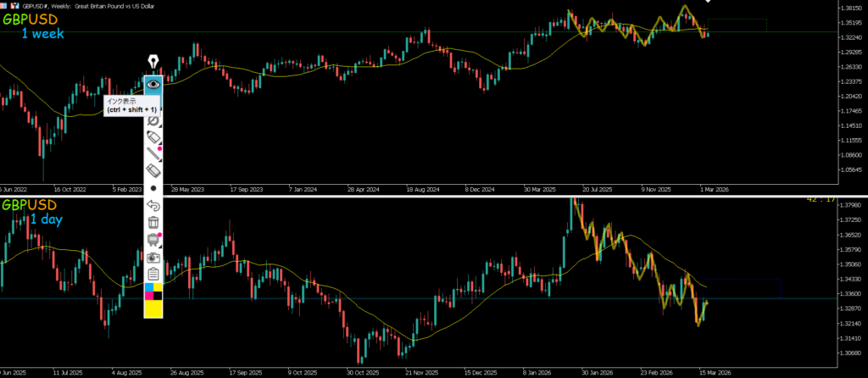Expand the screen mode icon's corner arrow
The image size is (868, 378).
click(161, 247)
